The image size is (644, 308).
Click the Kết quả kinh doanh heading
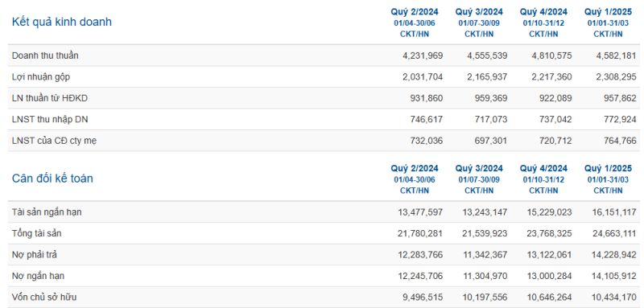coord(62,22)
